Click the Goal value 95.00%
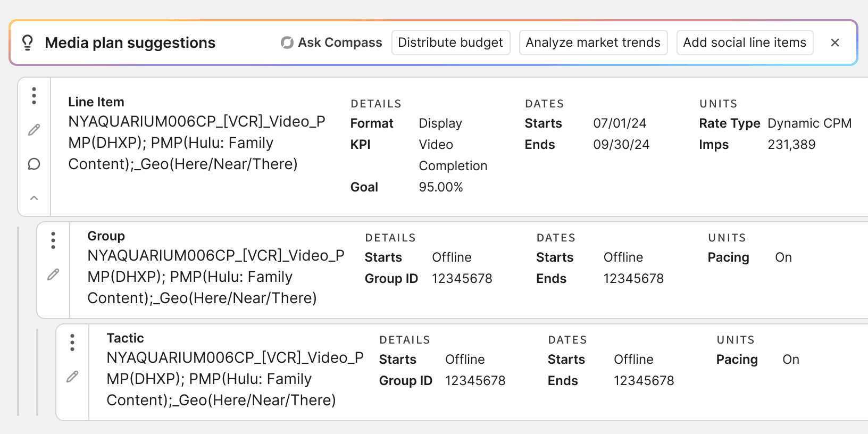This screenshot has height=434, width=868. pyautogui.click(x=441, y=187)
